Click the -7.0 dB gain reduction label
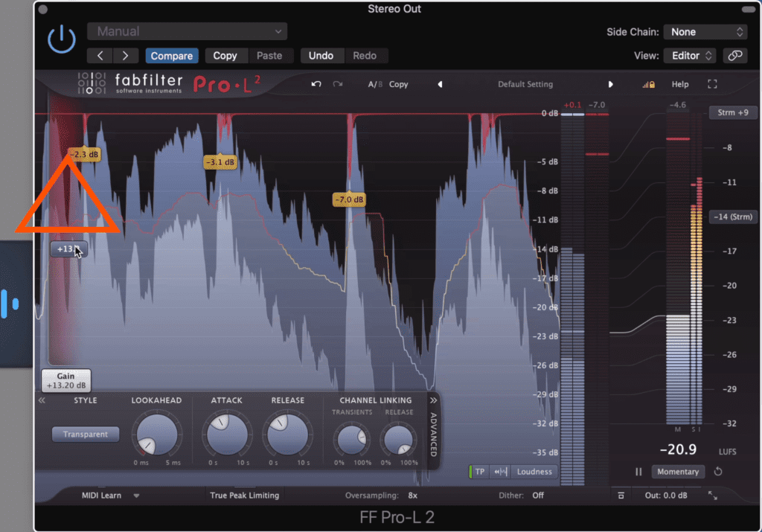Image resolution: width=762 pixels, height=532 pixels. pos(349,199)
